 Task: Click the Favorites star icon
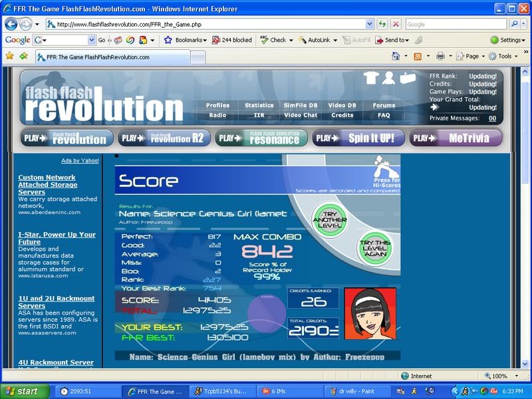tap(9, 57)
